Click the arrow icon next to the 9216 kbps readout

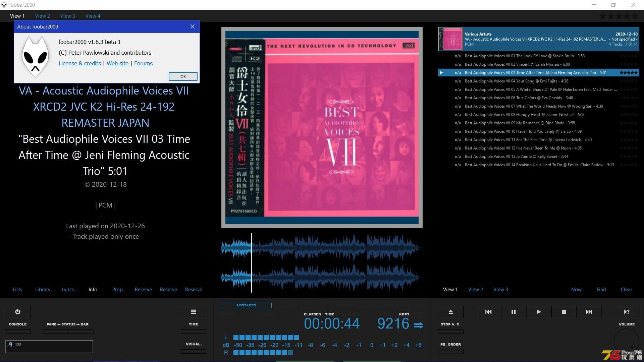click(418, 325)
